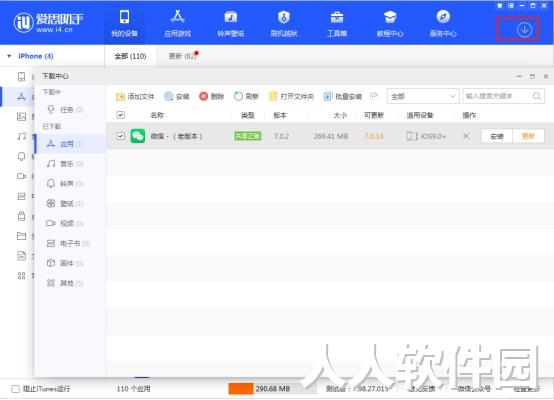
Task: Click the orange 更新 button in WeChat row
Action: click(x=528, y=136)
